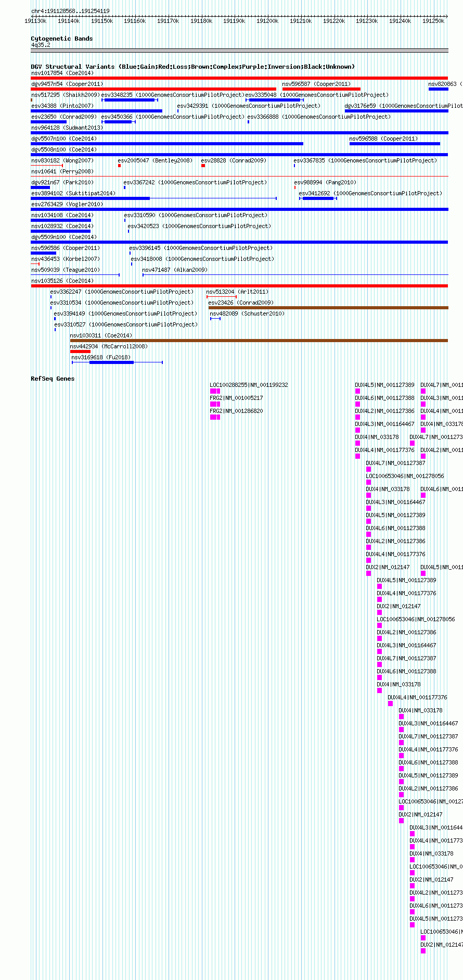Click the 191190k ruler tick label
This screenshot has width=463, height=980.
click(234, 21)
